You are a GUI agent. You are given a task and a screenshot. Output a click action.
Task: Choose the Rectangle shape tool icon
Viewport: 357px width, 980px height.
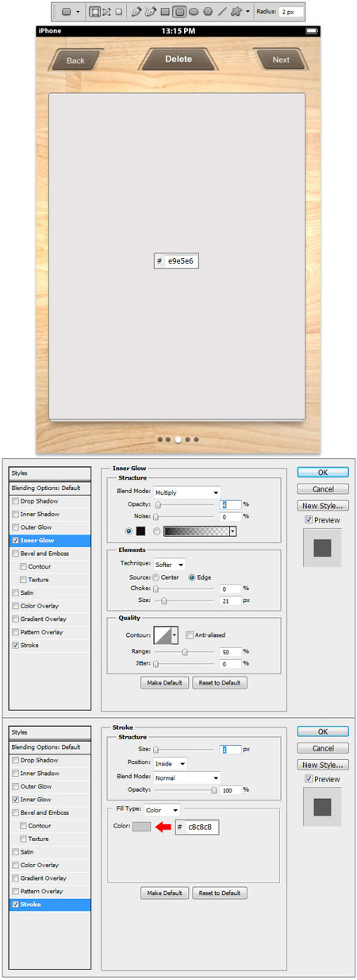[165, 12]
